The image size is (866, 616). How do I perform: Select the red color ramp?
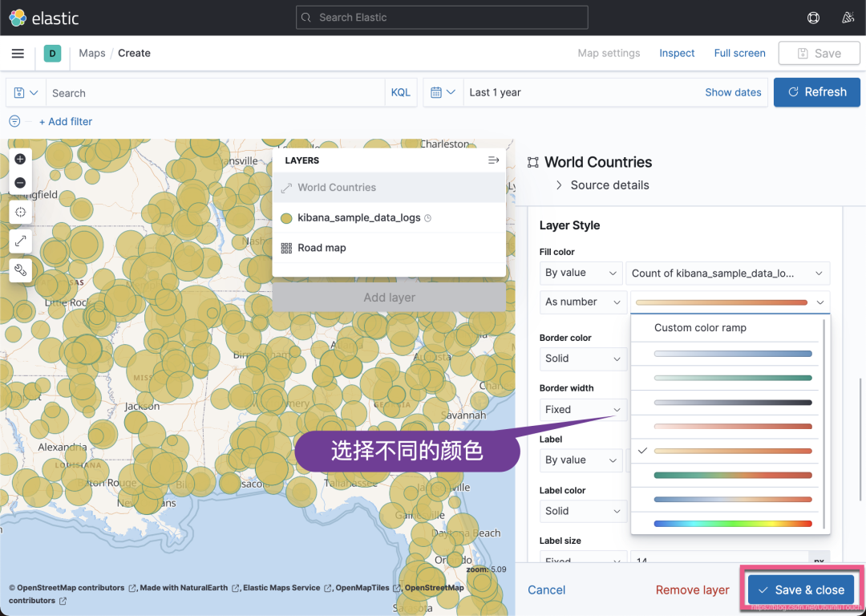pos(733,427)
